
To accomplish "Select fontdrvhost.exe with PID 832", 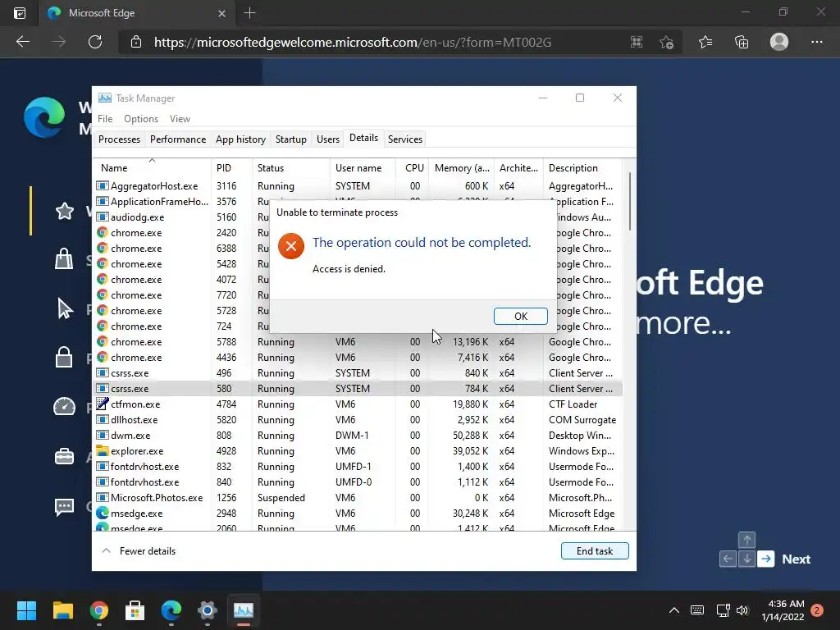I will (x=358, y=466).
